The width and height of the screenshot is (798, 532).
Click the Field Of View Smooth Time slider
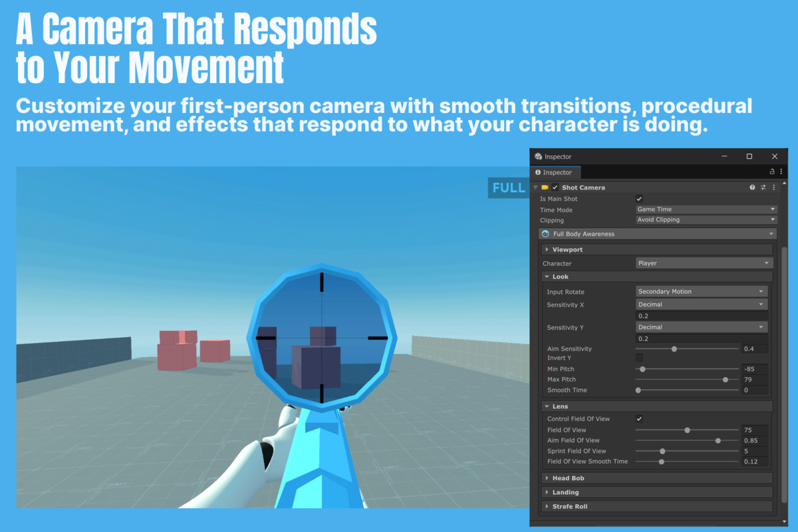click(x=687, y=462)
